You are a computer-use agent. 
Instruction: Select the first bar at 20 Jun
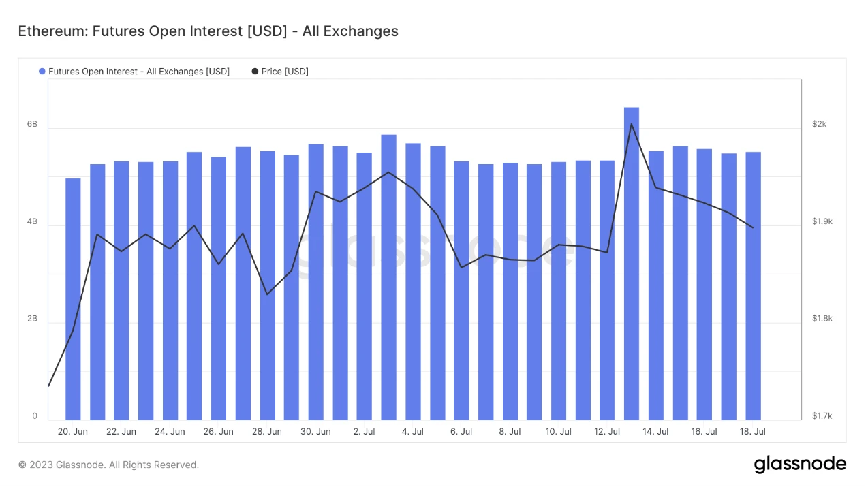point(73,298)
